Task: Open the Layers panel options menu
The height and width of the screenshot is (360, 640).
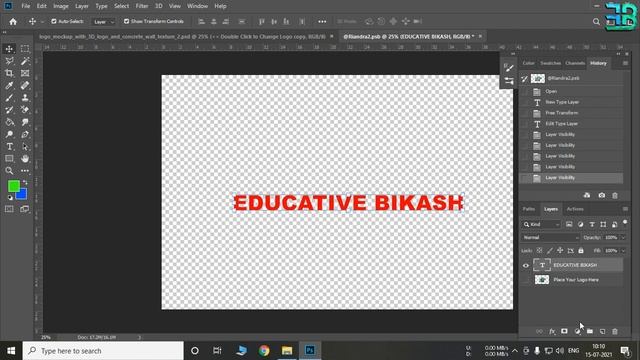Action: 625,209
